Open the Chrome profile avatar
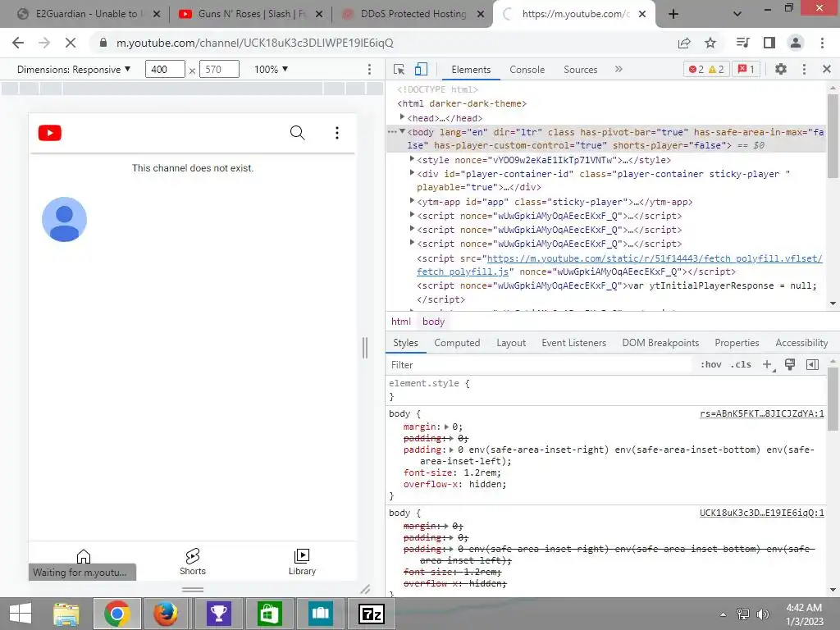The height and width of the screenshot is (630, 840). (796, 43)
